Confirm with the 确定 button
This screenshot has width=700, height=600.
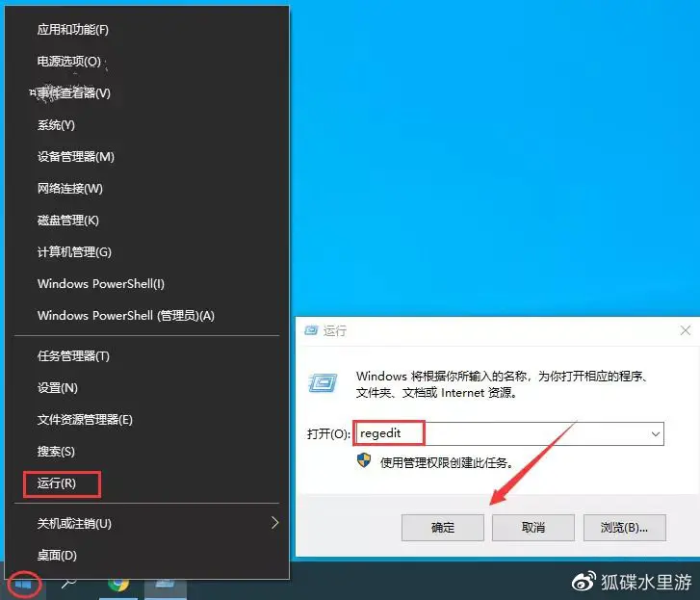(442, 528)
